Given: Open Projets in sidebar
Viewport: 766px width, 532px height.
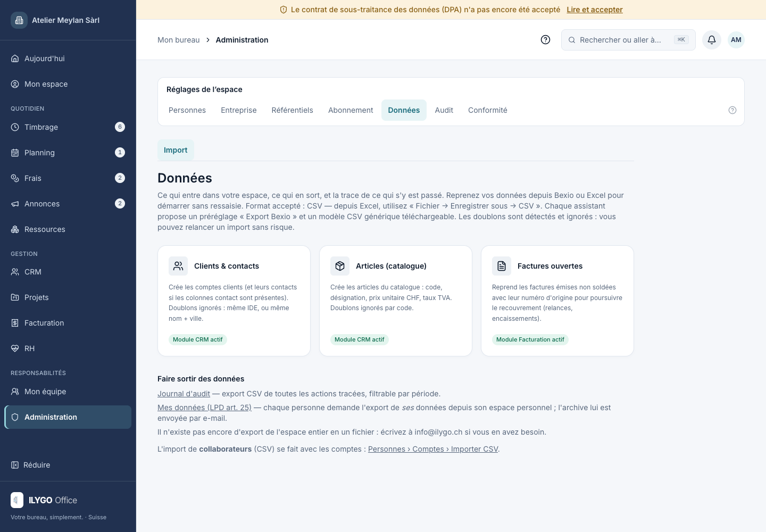Looking at the screenshot, I should point(68,297).
